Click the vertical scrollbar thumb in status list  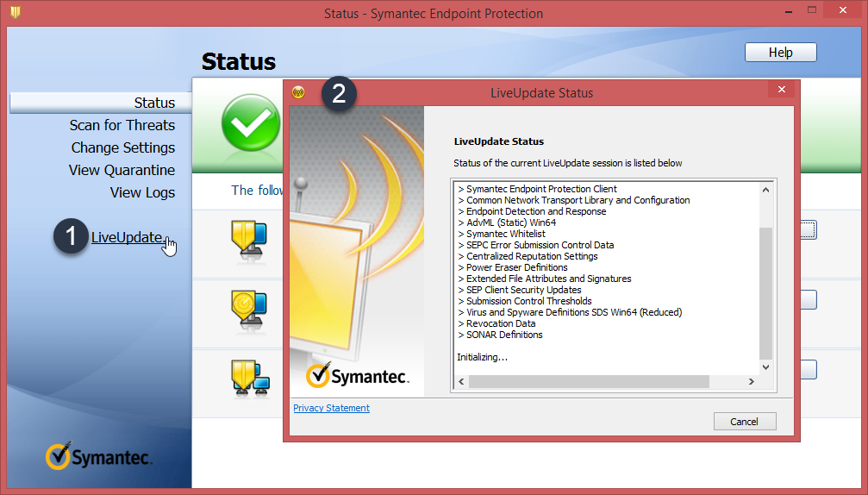point(765,293)
